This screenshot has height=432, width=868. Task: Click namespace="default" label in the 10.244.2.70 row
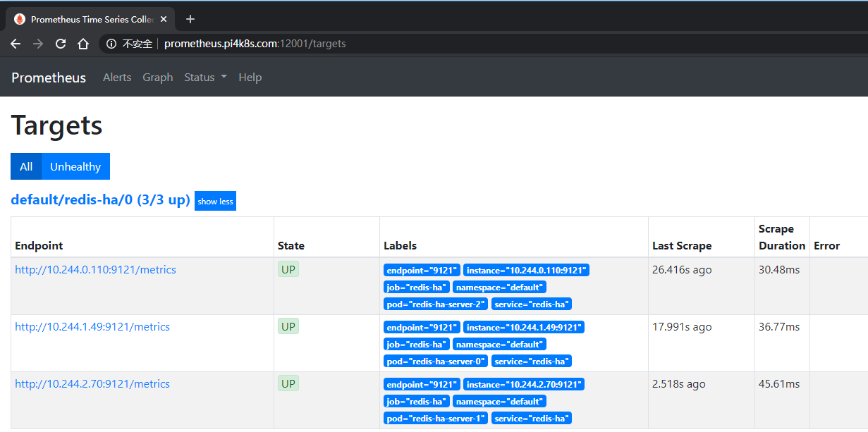point(499,401)
